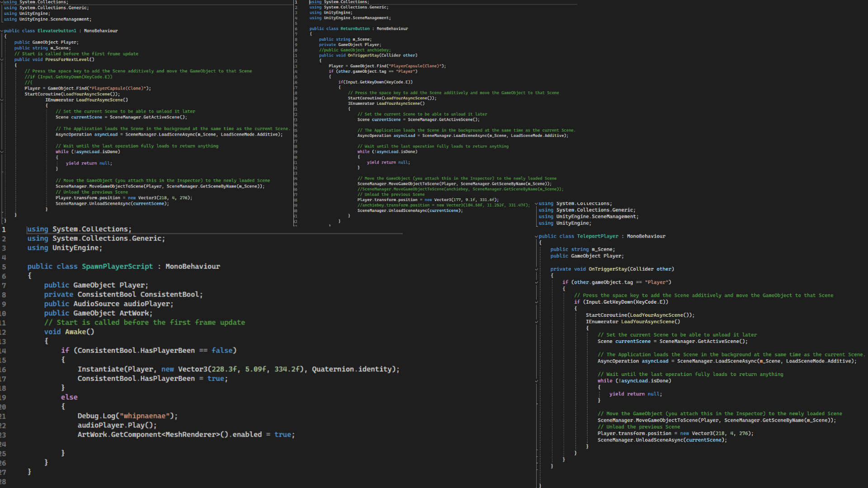Collapse the TeleportPlayer IEnumerator LoadYourAsyncScene fold chevron
Viewport: 868px width, 488px height.
(537, 322)
